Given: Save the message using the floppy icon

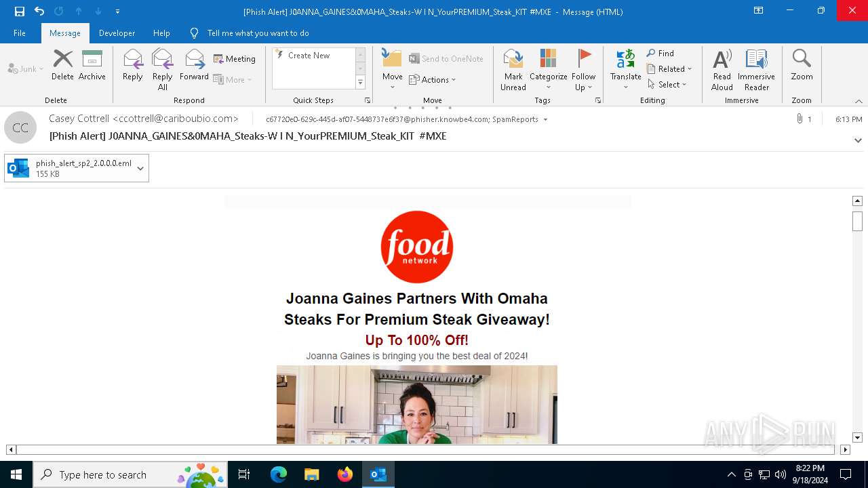Looking at the screenshot, I should click(20, 12).
